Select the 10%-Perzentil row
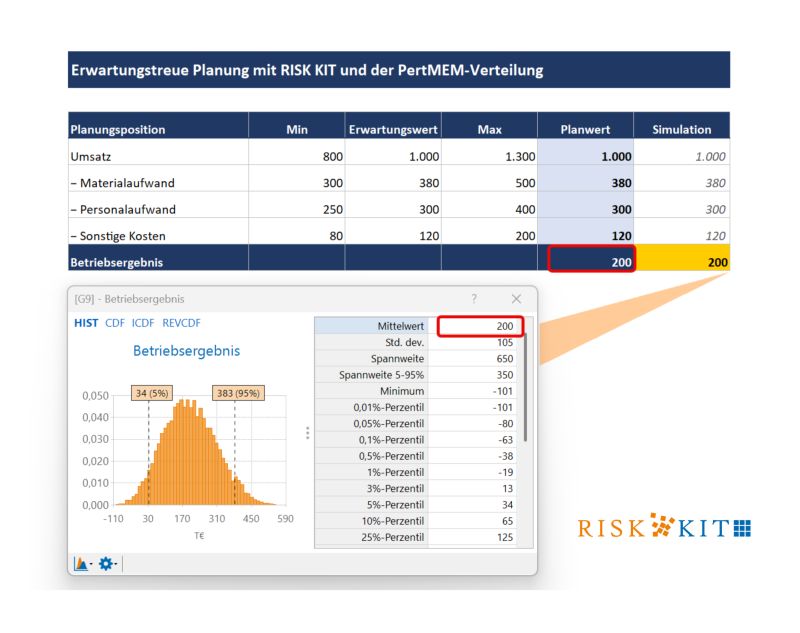Screen dimensions: 800x633 (x=418, y=521)
